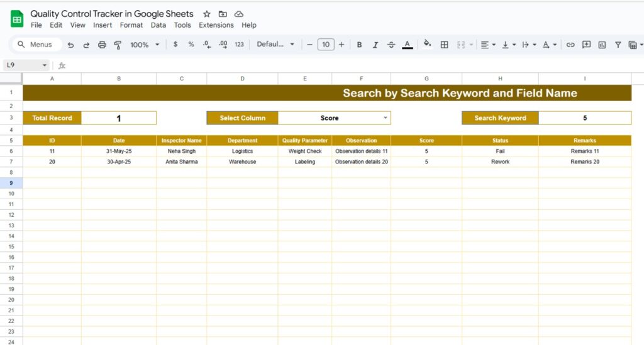644x345 pixels.
Task: Click the Weight Check cell
Action: pyautogui.click(x=305, y=151)
